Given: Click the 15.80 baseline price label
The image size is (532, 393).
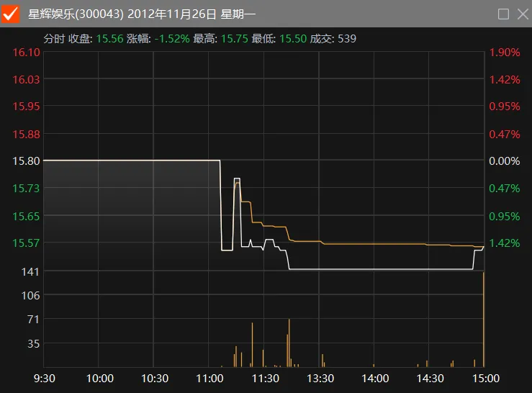Looking at the screenshot, I should [x=26, y=161].
